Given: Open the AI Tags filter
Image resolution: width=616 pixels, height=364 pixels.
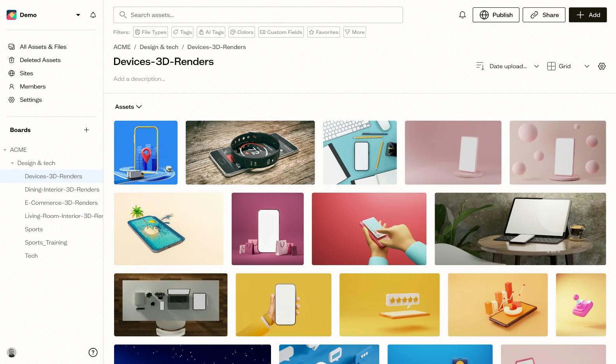Looking at the screenshot, I should (x=211, y=32).
